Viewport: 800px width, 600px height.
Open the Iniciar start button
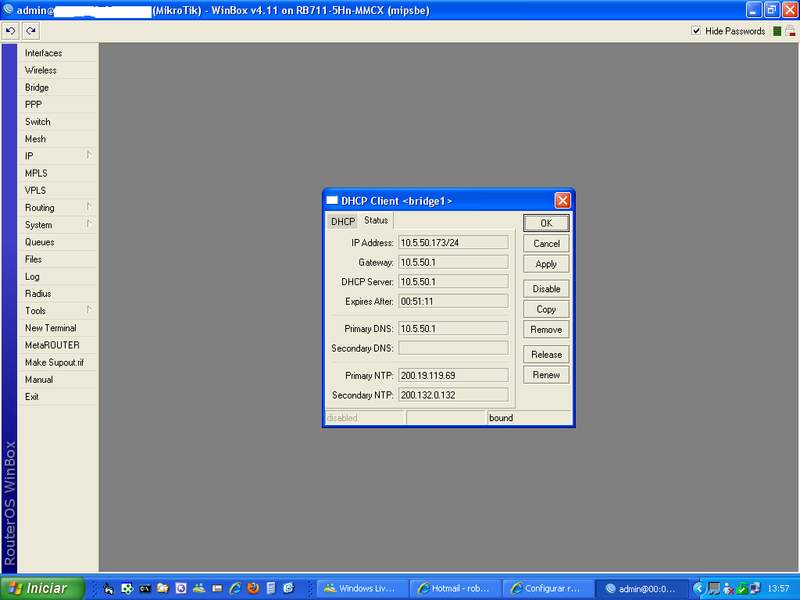42,588
